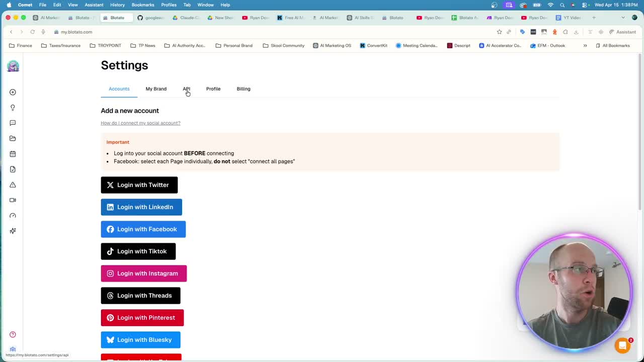This screenshot has height=362, width=644.
Task: Open the video camera sidebar icon
Action: (13, 200)
